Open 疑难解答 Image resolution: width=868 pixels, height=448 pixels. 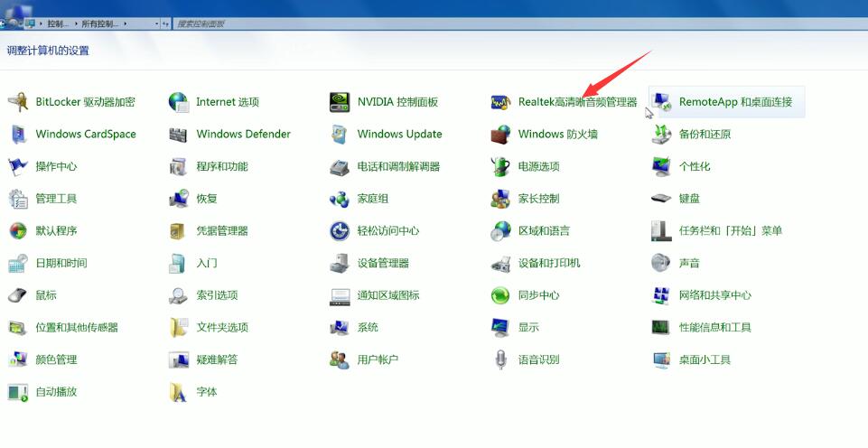pyautogui.click(x=204, y=359)
